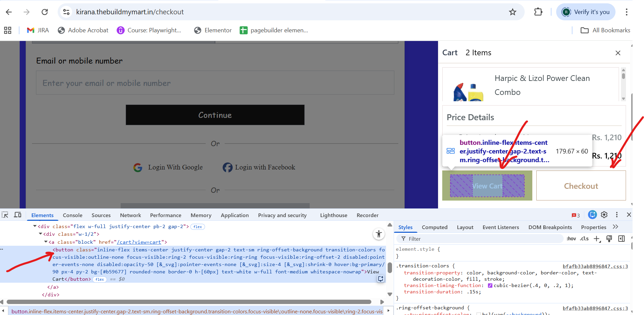Toggle the device toolbar in DevTools

[x=18, y=215]
